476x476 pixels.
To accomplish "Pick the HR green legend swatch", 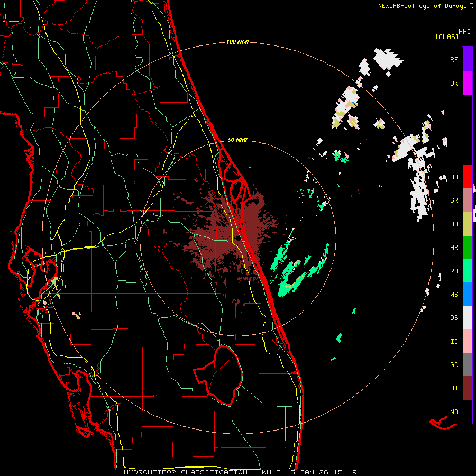I will pos(467,248).
